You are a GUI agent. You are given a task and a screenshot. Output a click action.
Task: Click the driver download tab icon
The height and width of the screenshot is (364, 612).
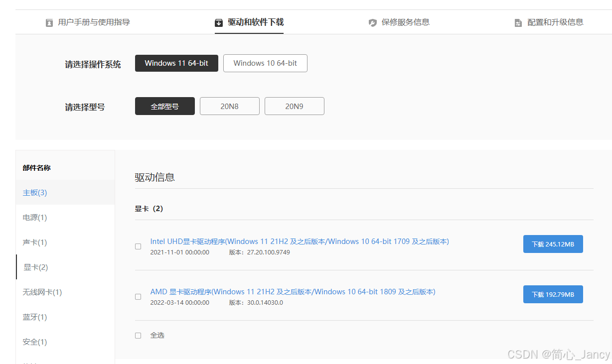click(x=219, y=23)
